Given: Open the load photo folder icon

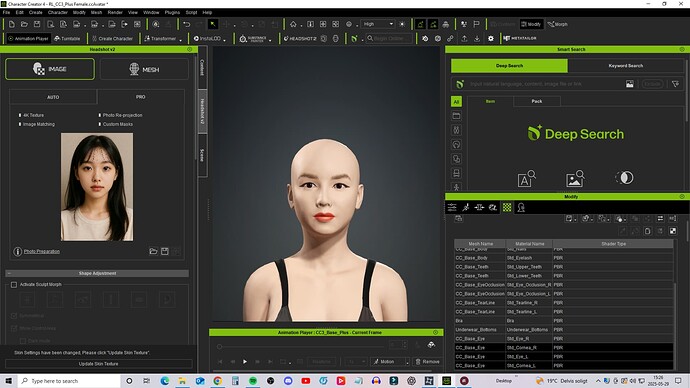Looking at the screenshot, I should click(153, 251).
